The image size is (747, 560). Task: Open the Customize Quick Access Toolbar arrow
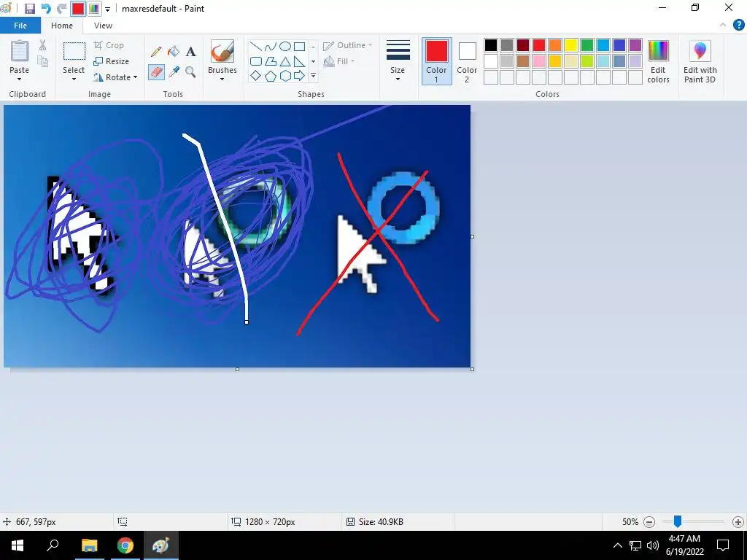click(108, 9)
